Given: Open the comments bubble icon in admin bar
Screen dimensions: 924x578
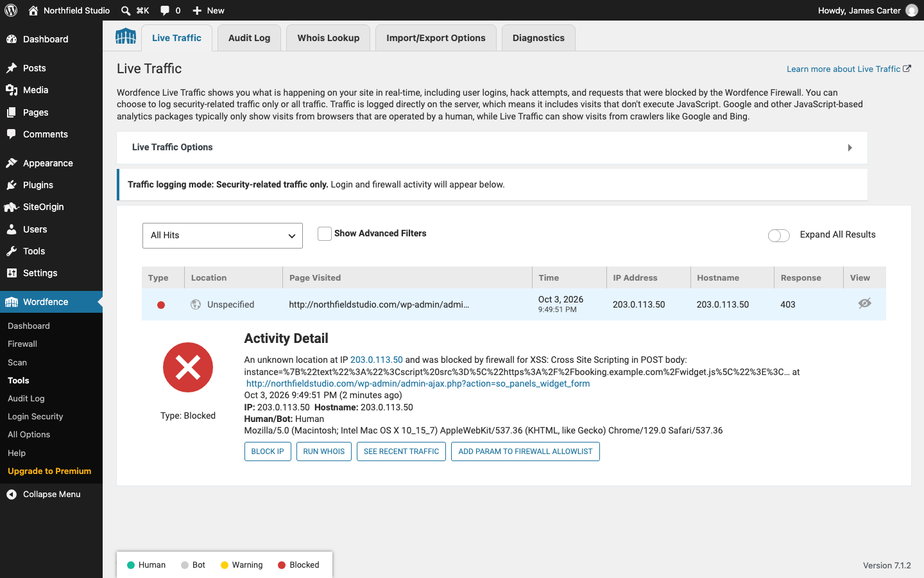Looking at the screenshot, I should coord(165,10).
